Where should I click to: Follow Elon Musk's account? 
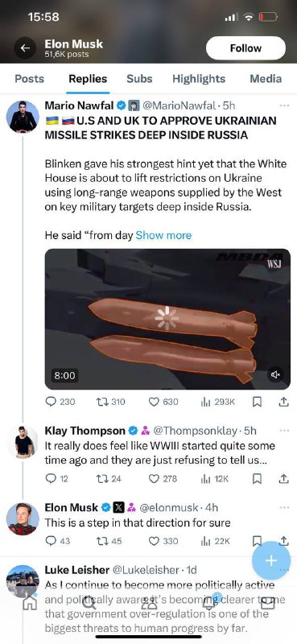point(245,48)
